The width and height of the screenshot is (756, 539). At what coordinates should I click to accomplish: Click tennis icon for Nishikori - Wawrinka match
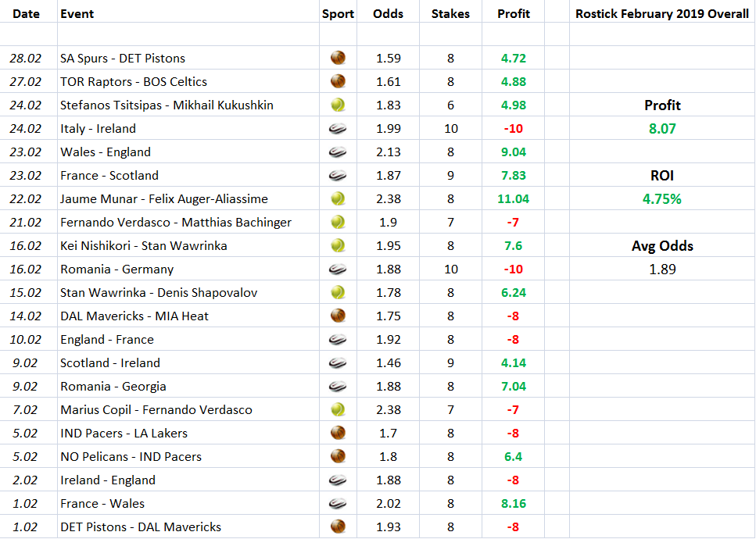click(338, 245)
